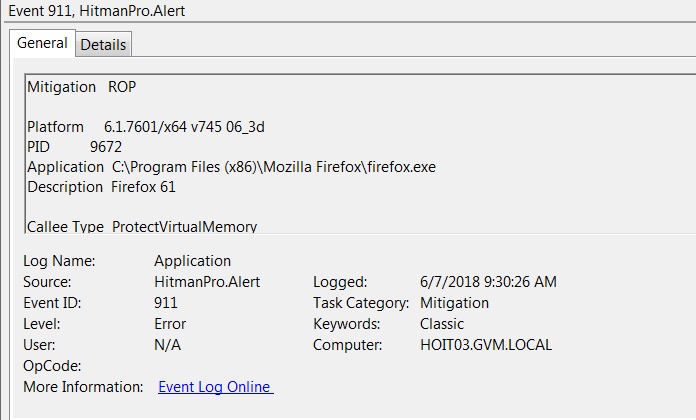Click the Log Name value Application
This screenshot has width=696, height=420.
(193, 261)
